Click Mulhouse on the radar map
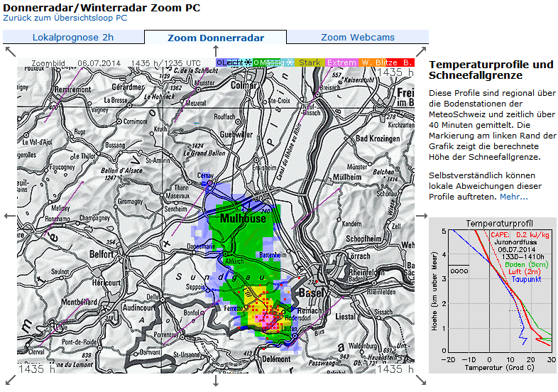Viewport: 558px width, 392px height. pos(243,218)
